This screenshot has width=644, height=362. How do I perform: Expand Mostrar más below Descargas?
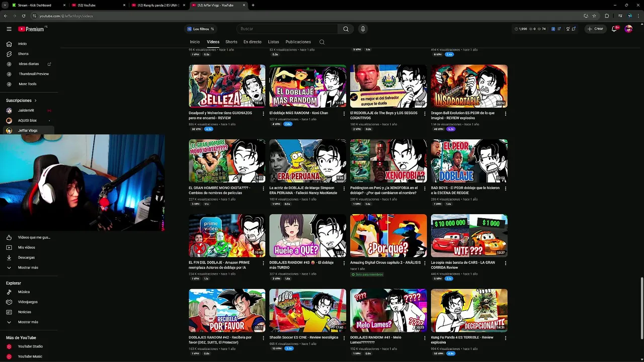tap(29, 267)
